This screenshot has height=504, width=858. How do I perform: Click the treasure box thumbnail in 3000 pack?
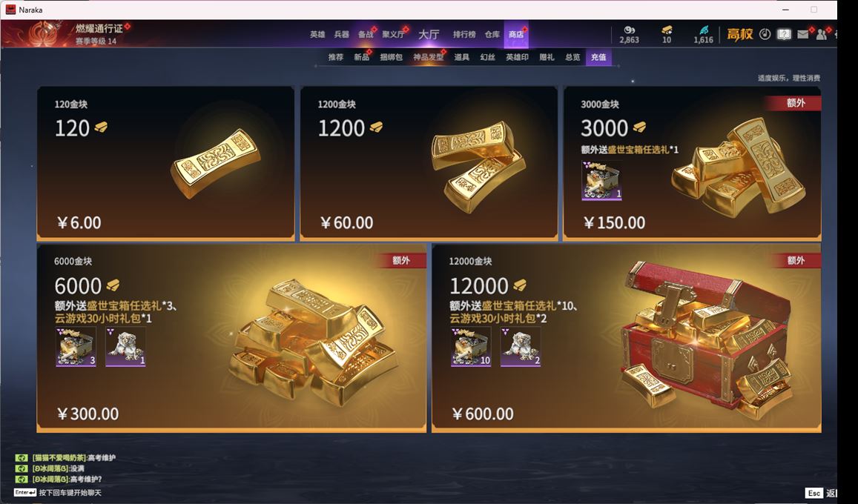(x=601, y=180)
